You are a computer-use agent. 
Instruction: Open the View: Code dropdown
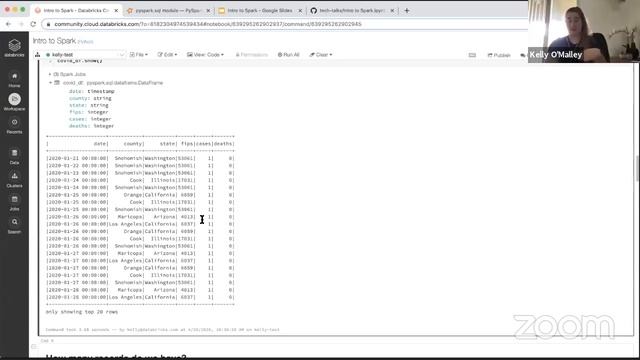205,55
